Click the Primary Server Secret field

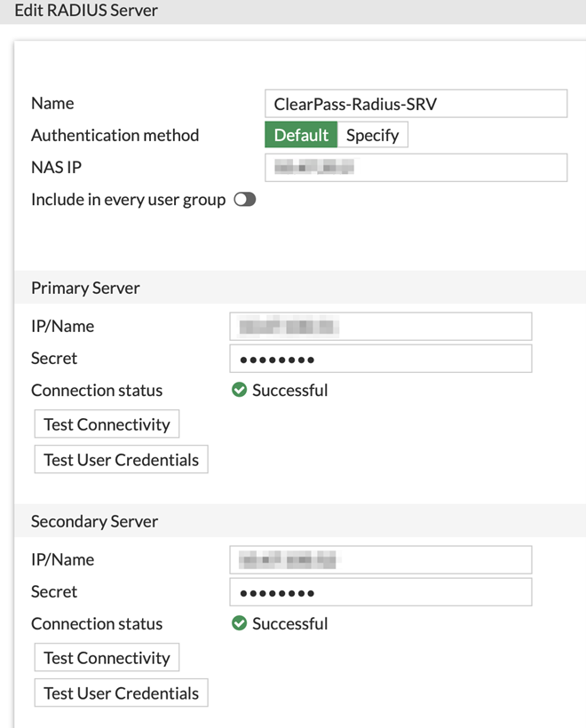click(380, 359)
